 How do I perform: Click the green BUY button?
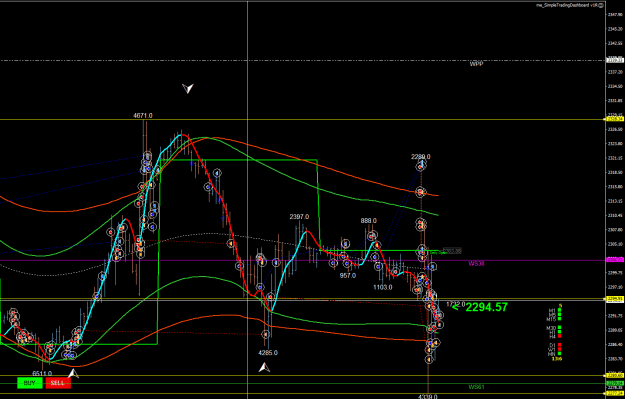click(30, 383)
